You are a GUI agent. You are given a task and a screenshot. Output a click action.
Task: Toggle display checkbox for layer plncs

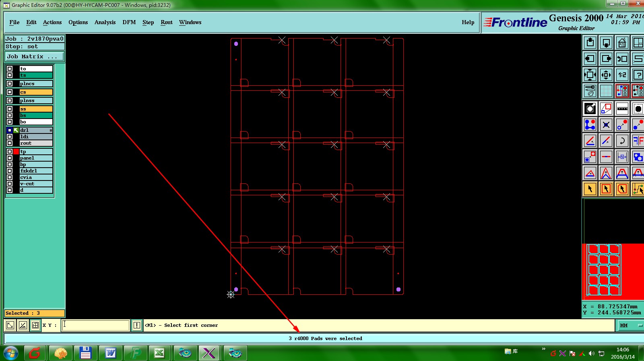coord(10,84)
